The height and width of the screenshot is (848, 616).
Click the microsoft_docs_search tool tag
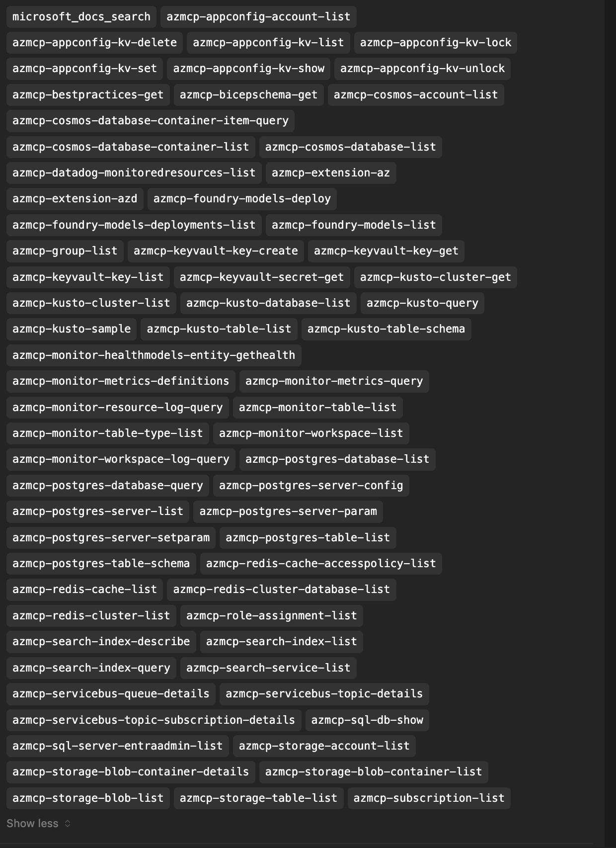(x=81, y=16)
